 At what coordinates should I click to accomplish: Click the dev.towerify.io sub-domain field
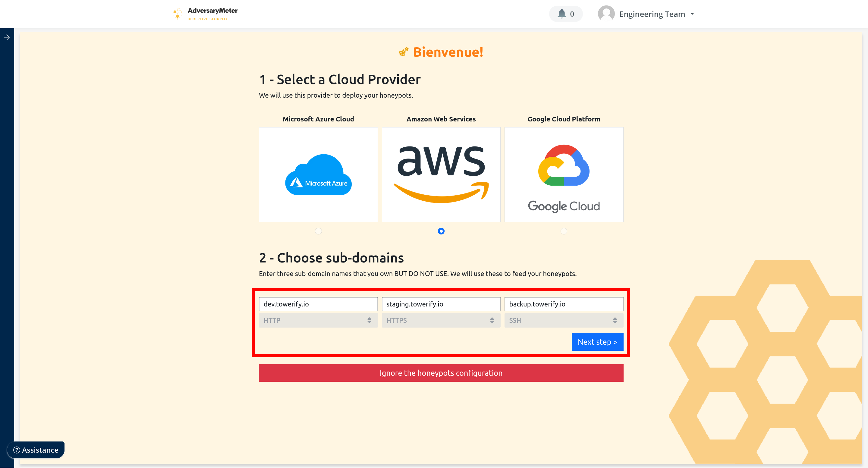(x=318, y=304)
